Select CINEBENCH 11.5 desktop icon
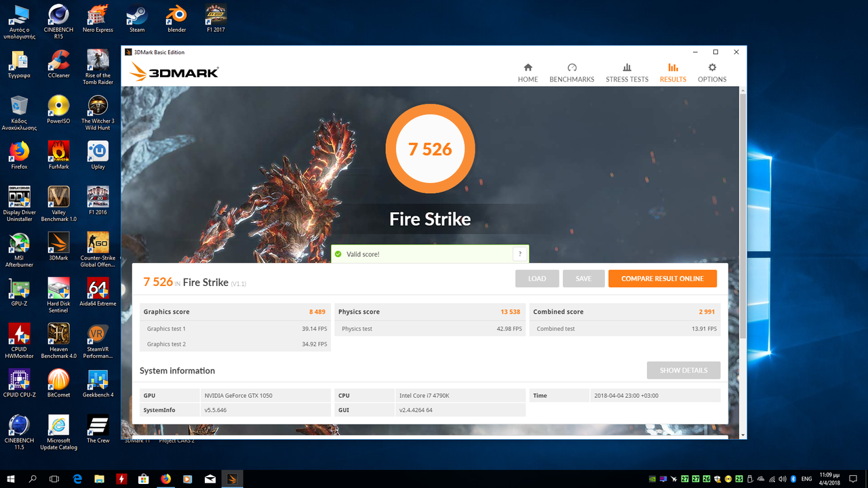Image resolution: width=868 pixels, height=488 pixels. click(19, 432)
